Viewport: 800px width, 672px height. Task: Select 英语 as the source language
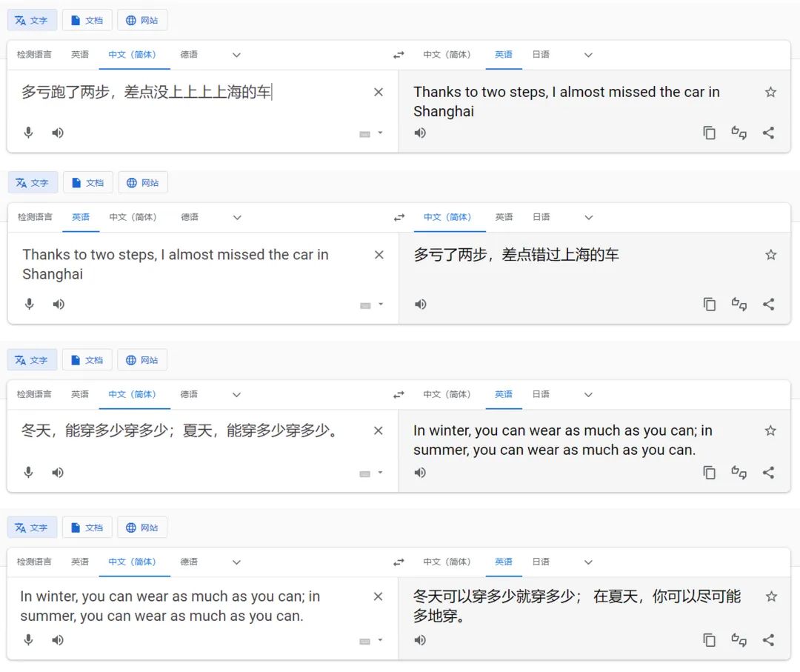click(x=80, y=54)
